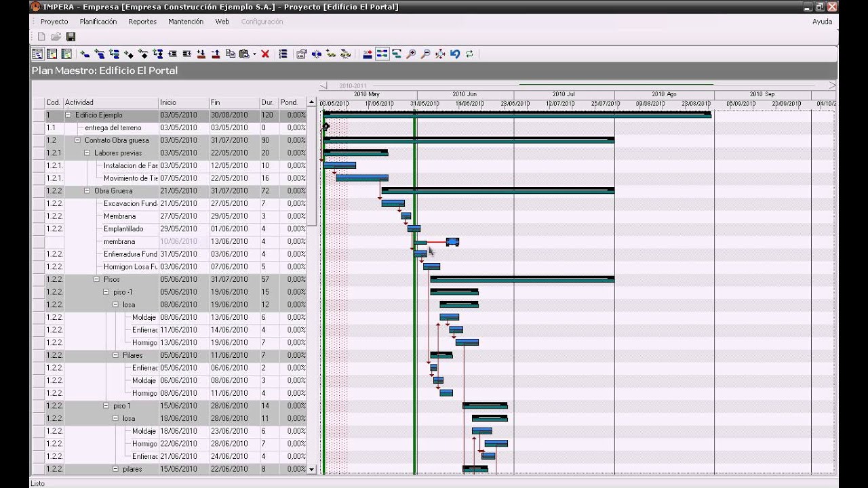Click the numbered list icon
868x488 pixels.
[x=283, y=54]
